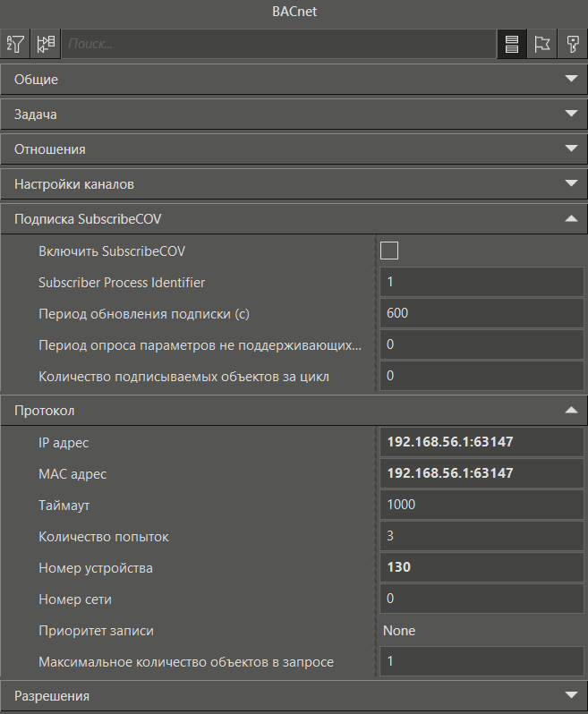Click the Максимальное количество объектов в запросе label
588x714 pixels.
point(186,662)
